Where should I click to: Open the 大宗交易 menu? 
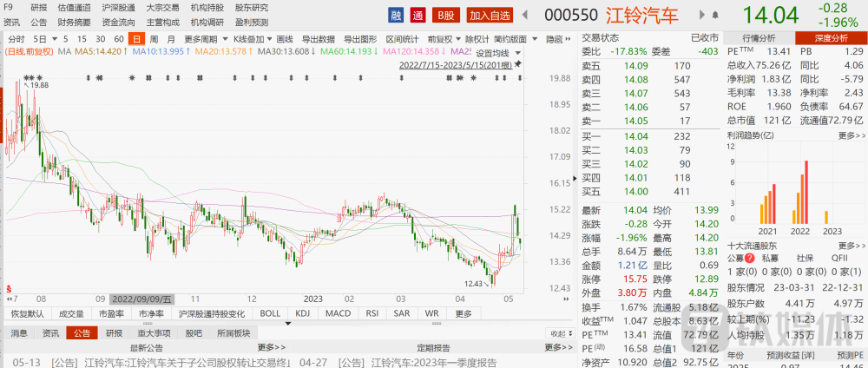pos(163,8)
